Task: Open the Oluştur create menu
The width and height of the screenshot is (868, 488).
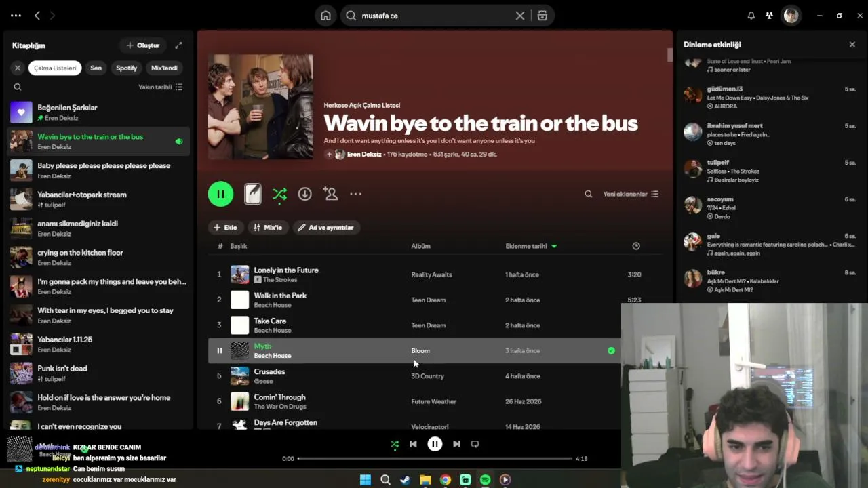Action: pyautogui.click(x=142, y=45)
